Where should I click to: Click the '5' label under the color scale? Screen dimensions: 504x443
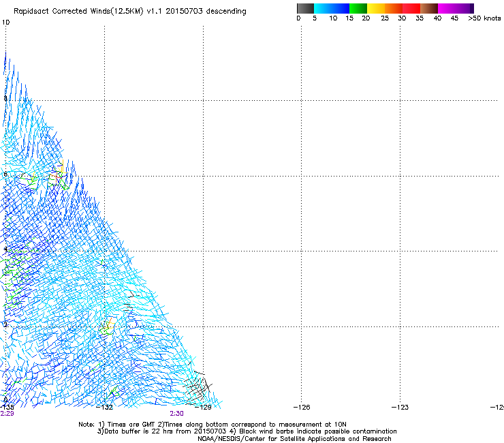tap(315, 18)
